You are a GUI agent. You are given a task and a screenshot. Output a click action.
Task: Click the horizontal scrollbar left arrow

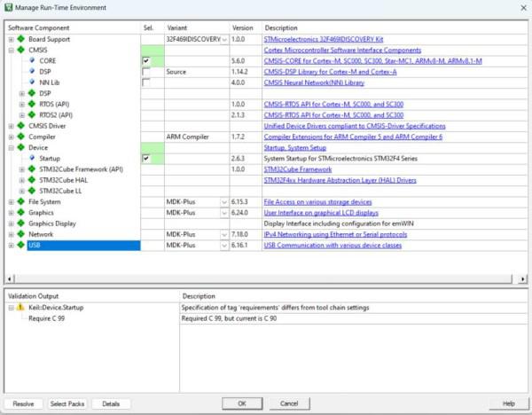10,279
